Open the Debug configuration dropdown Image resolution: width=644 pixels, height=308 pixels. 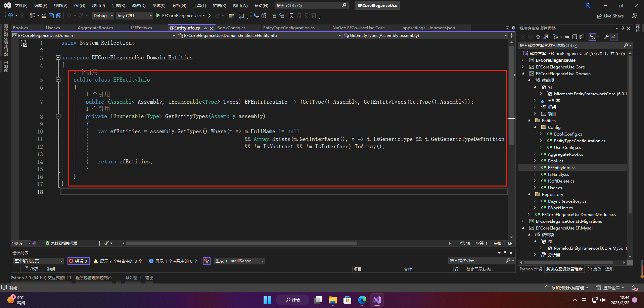point(103,16)
